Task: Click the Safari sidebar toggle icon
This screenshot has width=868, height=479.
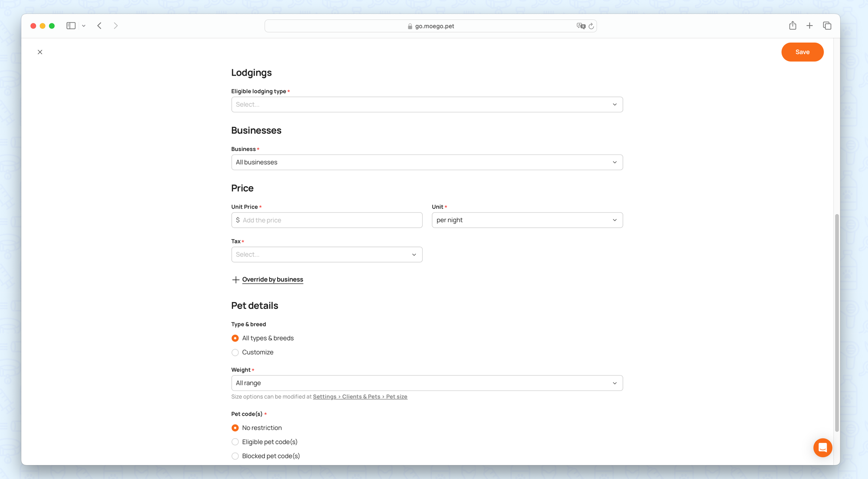Action: click(71, 26)
